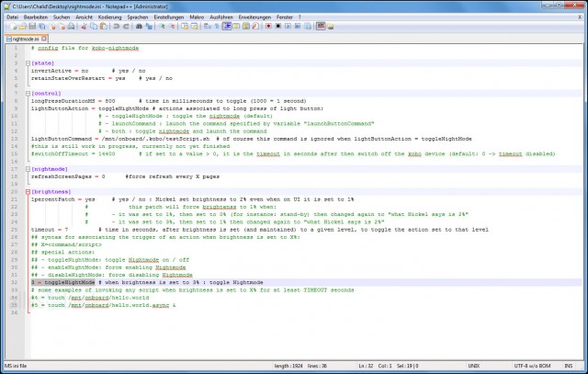
Task: Collapse the [control] section fold marker
Action: pyautogui.click(x=27, y=92)
